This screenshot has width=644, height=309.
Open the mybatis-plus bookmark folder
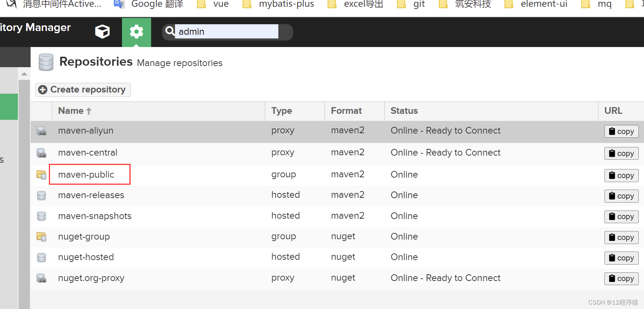278,4
